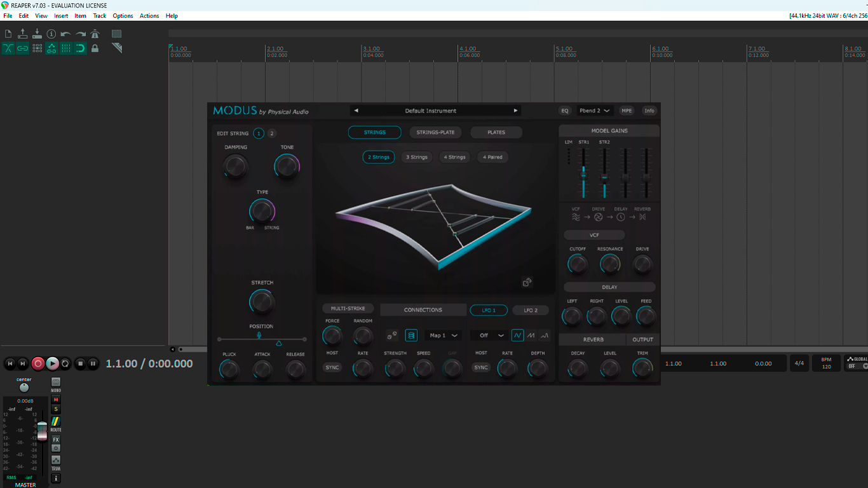
Task: Click the red Record button
Action: [x=38, y=363]
